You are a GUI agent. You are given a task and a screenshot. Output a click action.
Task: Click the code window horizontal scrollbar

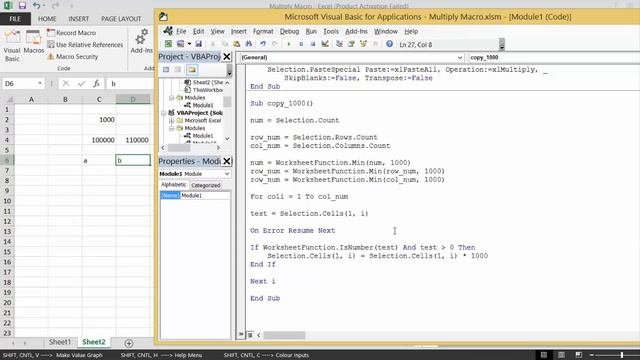(284, 335)
